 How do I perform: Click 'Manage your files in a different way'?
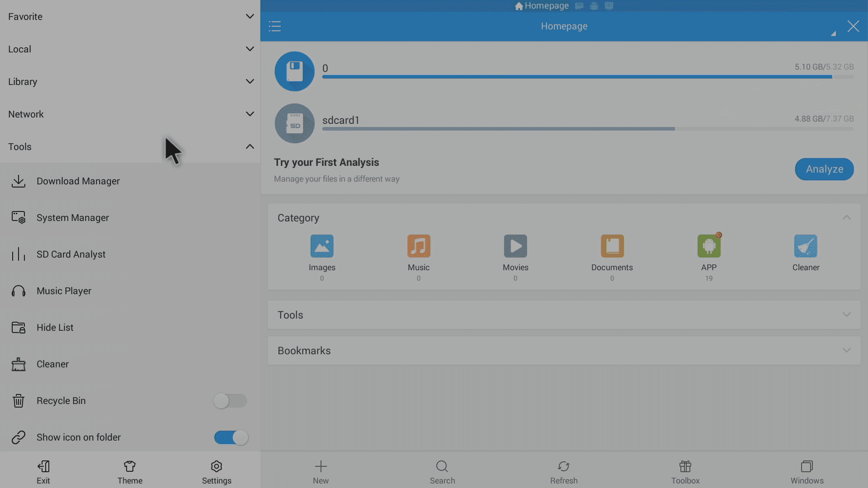[337, 179]
